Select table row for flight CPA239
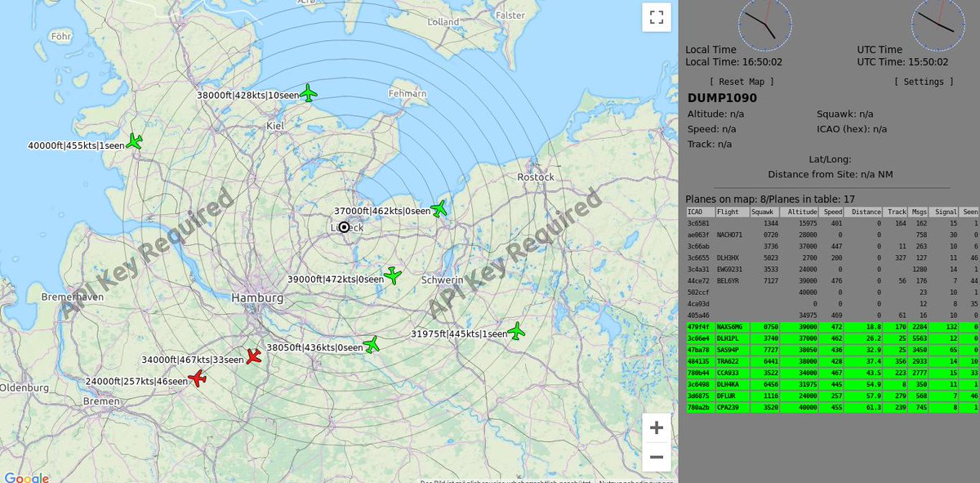The height and width of the screenshot is (483, 980). pyautogui.click(x=832, y=406)
